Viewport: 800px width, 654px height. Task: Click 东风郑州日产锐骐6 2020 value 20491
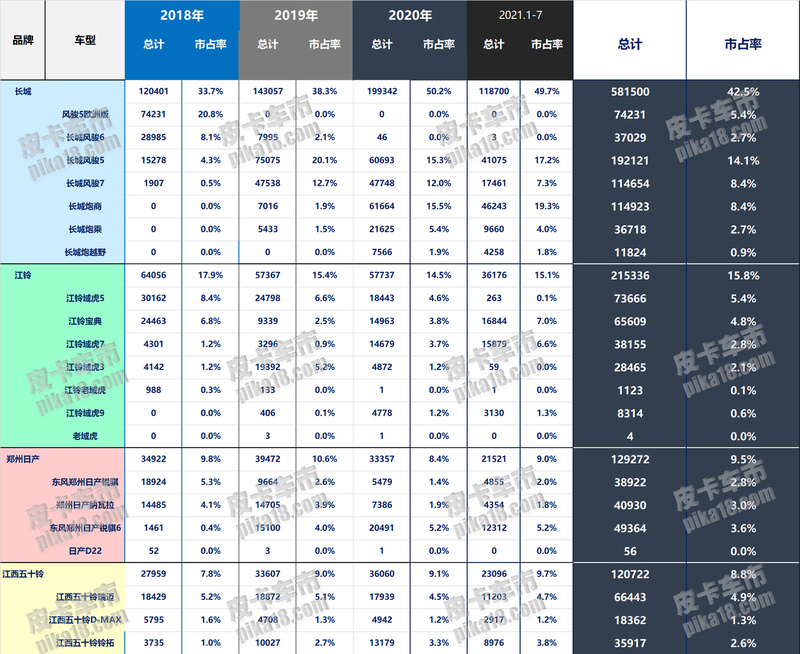coord(382,528)
